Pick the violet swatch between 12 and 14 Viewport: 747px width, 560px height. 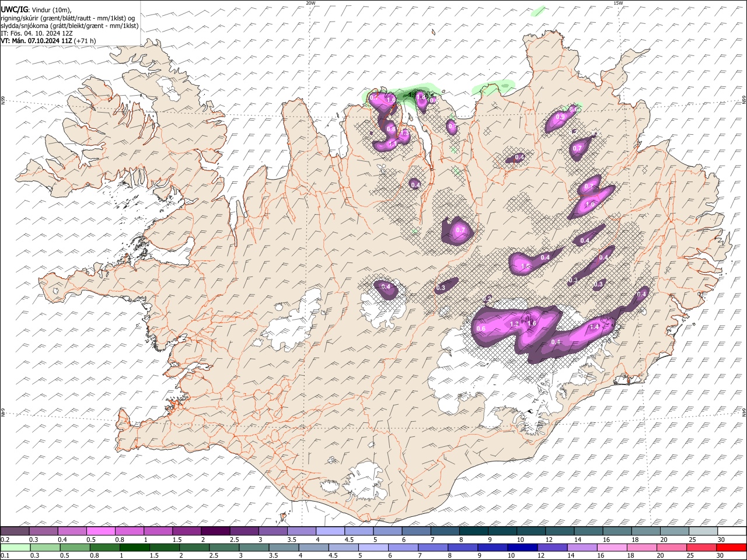tap(553, 548)
